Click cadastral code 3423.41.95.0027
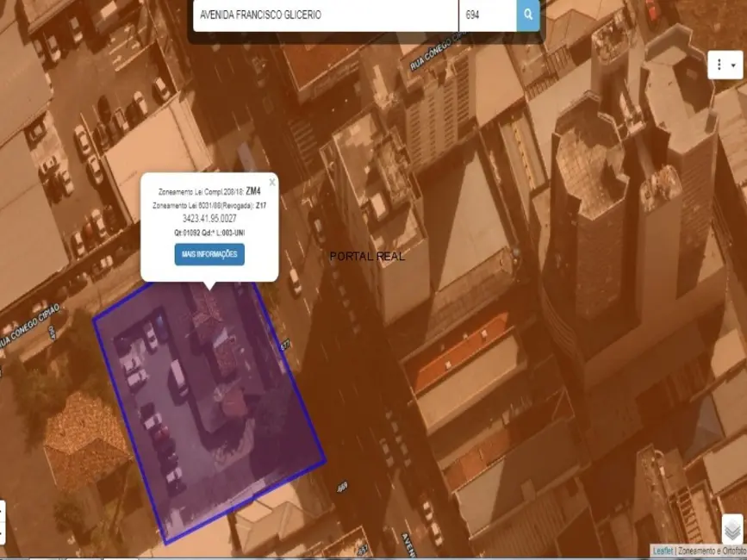 pyautogui.click(x=209, y=219)
